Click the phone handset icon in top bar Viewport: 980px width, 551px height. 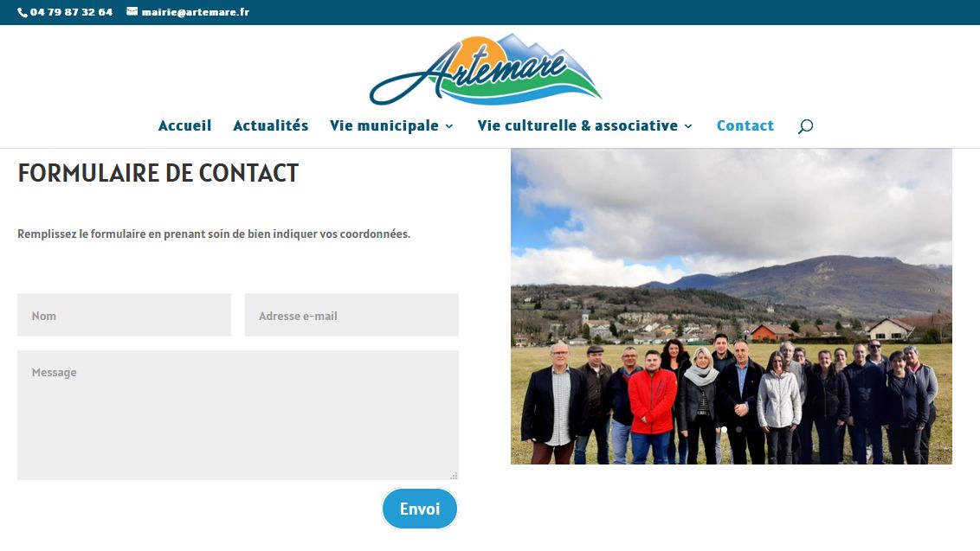pos(23,12)
